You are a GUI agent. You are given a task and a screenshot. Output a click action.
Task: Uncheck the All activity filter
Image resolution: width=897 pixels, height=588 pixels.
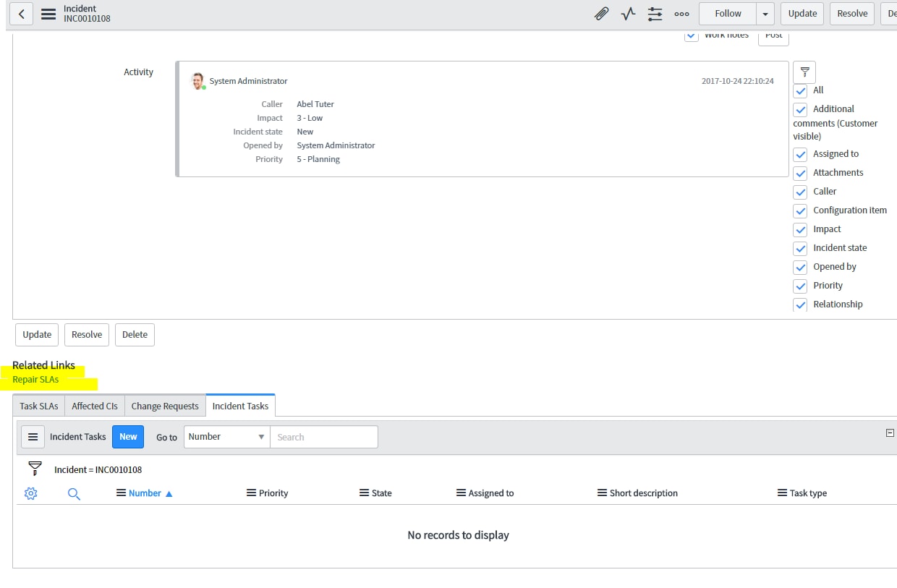(x=800, y=91)
